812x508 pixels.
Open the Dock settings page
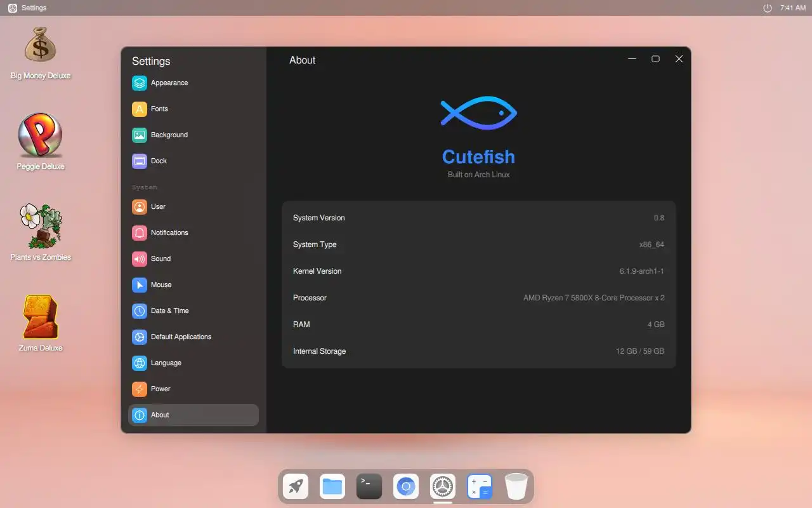click(159, 161)
